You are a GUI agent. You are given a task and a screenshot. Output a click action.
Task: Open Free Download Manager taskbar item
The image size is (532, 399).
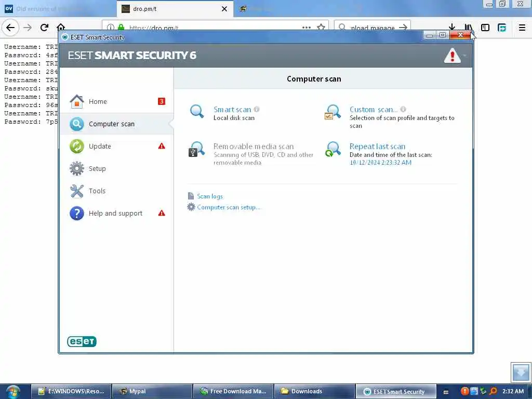[233, 391]
